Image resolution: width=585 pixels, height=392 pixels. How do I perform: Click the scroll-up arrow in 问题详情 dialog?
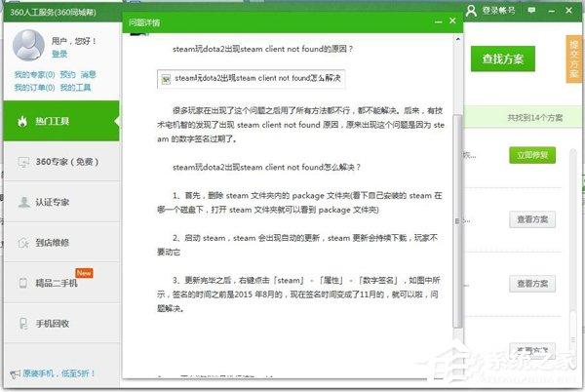coord(458,39)
